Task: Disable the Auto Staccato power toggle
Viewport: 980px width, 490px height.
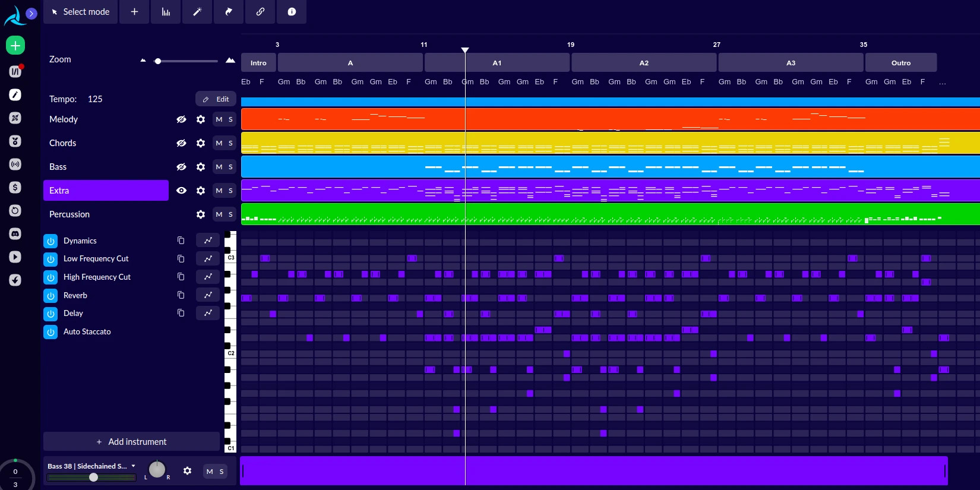Action: (50, 332)
